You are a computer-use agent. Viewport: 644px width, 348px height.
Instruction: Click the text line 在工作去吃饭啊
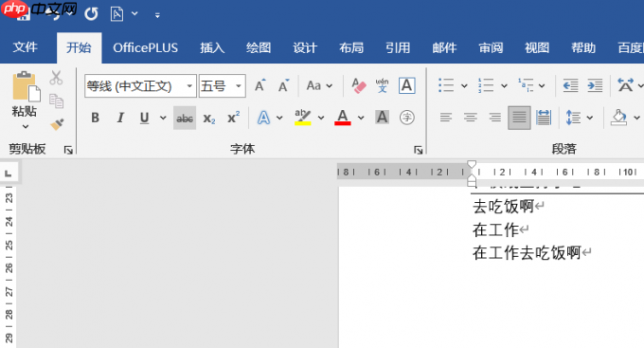pyautogui.click(x=527, y=252)
